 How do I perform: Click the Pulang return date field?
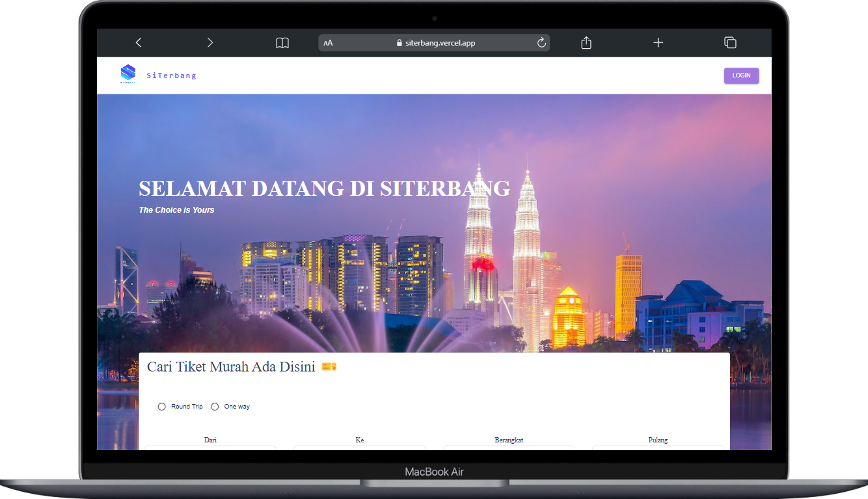coord(658,448)
